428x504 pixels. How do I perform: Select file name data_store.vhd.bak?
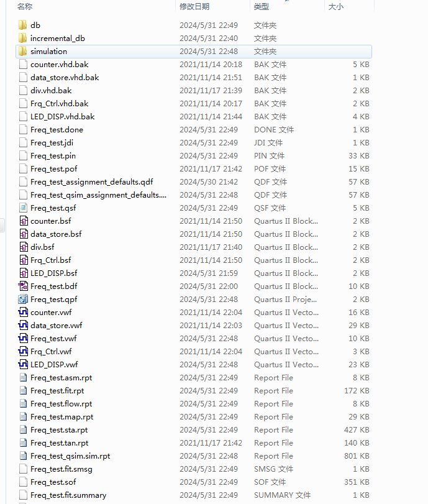(65, 78)
